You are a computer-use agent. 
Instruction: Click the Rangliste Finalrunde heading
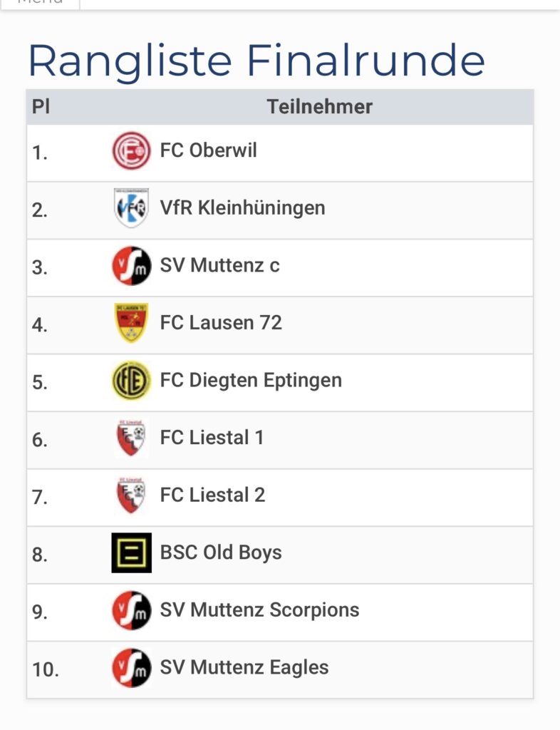[x=256, y=61]
